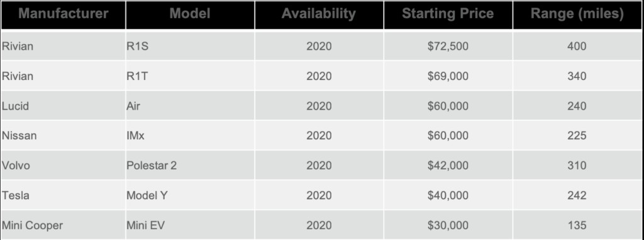Screen dimensions: 644x240
Task: Click the Air model cell
Action: pyautogui.click(x=190, y=106)
